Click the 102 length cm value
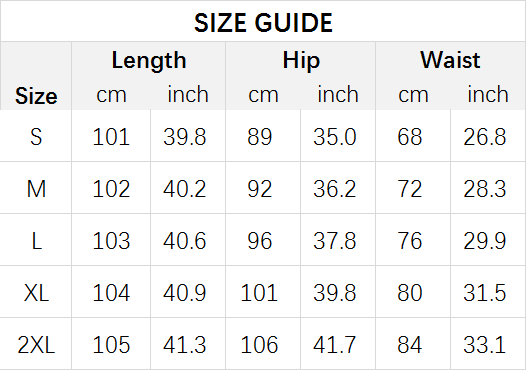Screen dimensions: 527x371 click(111, 189)
